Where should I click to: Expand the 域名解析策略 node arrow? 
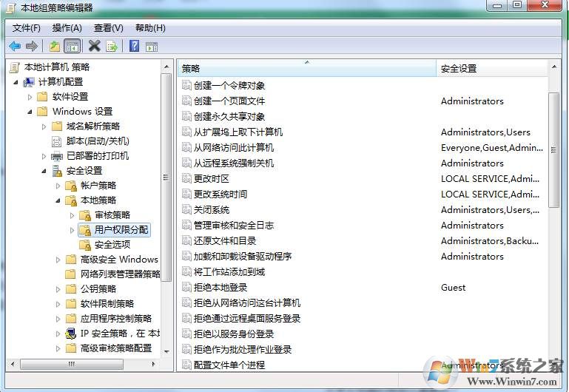(x=44, y=126)
